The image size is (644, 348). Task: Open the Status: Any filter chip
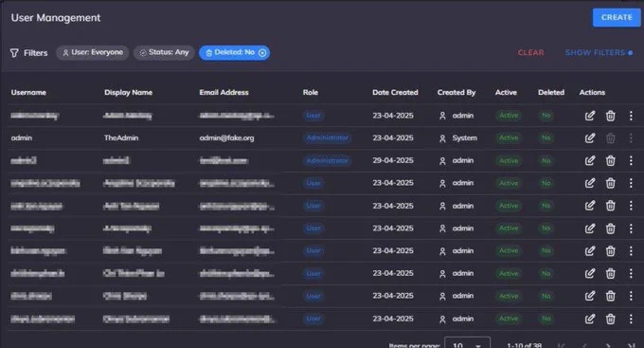tap(164, 53)
